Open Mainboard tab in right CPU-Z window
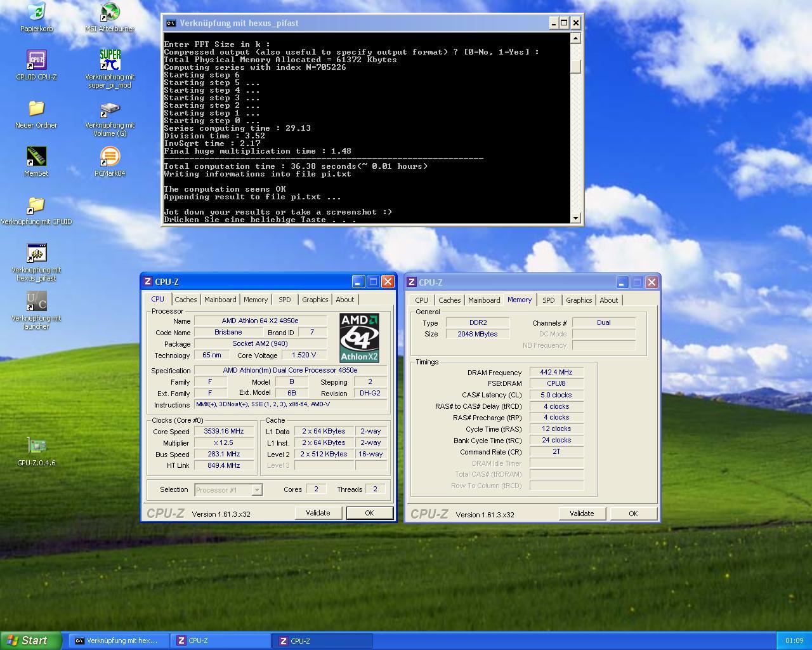 (x=484, y=300)
